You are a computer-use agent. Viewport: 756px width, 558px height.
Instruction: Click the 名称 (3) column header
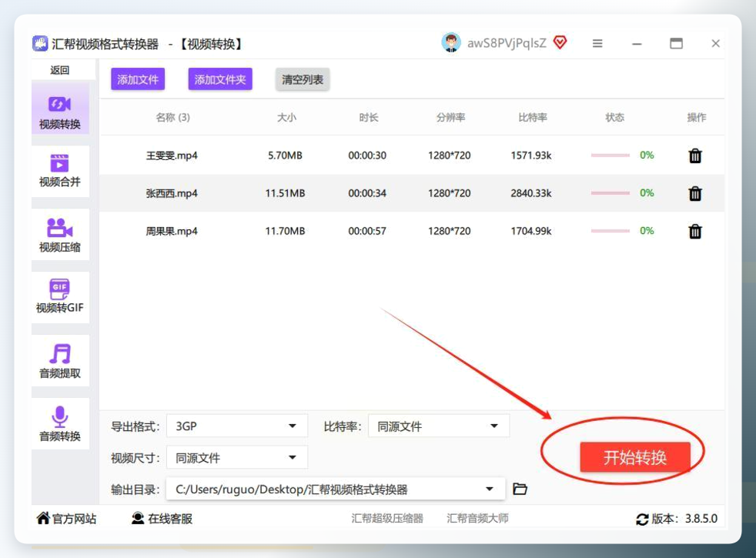point(172,118)
